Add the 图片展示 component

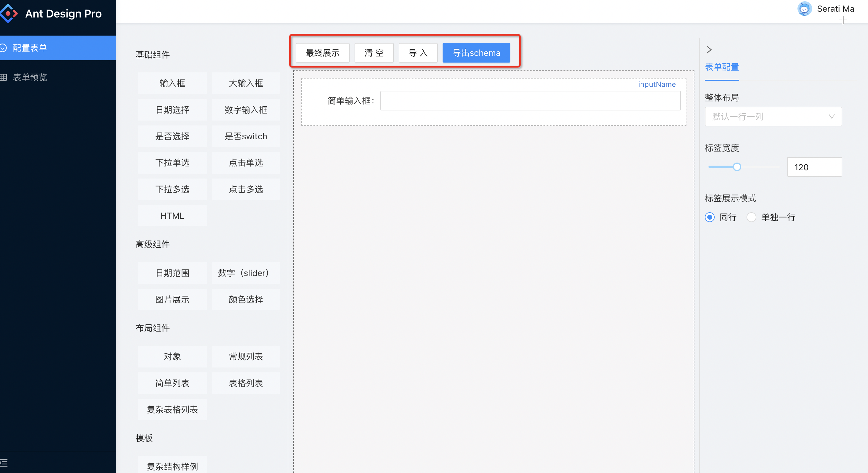pos(172,299)
